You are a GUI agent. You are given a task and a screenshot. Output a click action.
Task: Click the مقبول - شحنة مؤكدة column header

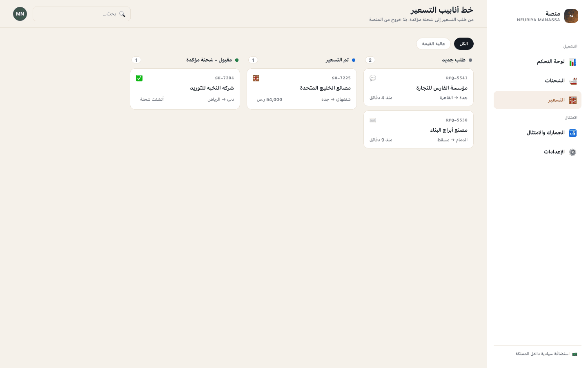(209, 60)
